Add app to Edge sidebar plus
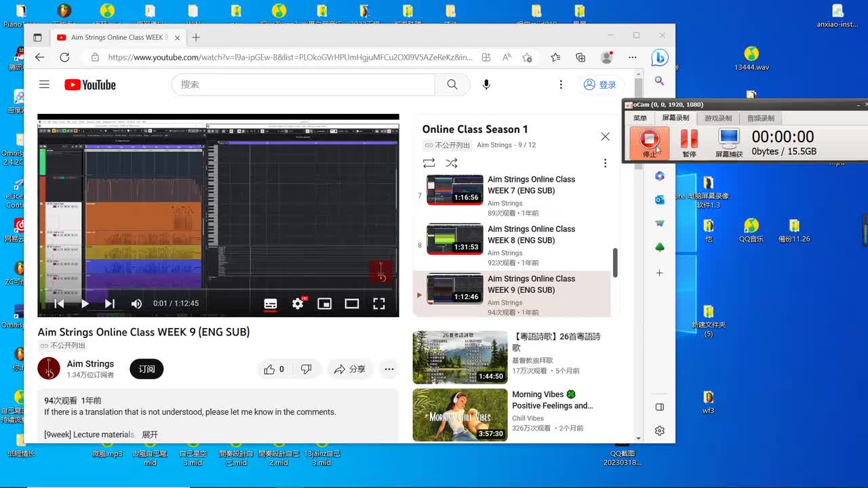This screenshot has height=488, width=868. (659, 272)
